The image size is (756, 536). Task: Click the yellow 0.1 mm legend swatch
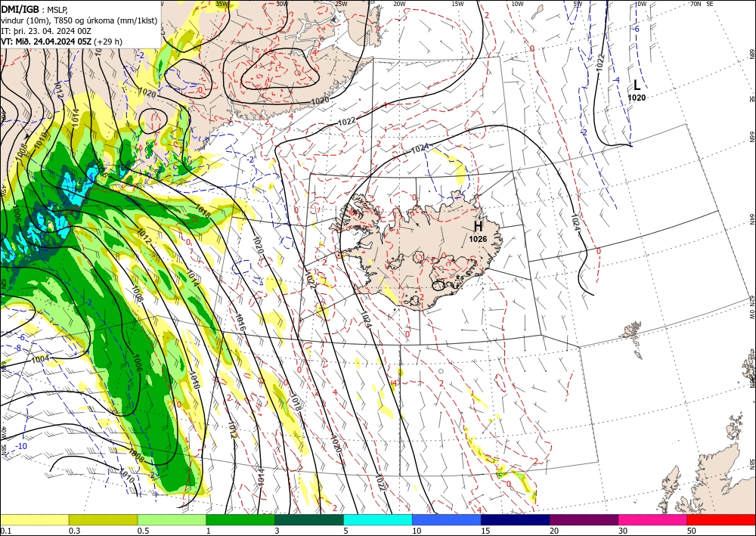(35, 519)
